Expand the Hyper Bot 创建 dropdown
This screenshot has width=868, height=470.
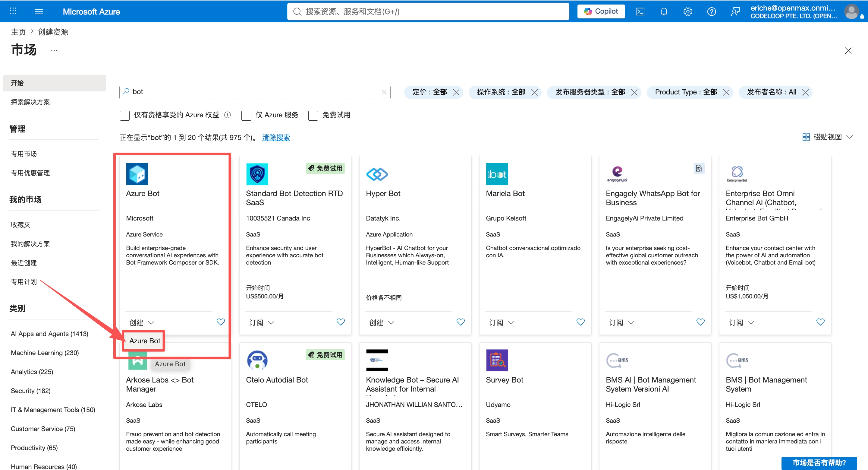(x=382, y=323)
